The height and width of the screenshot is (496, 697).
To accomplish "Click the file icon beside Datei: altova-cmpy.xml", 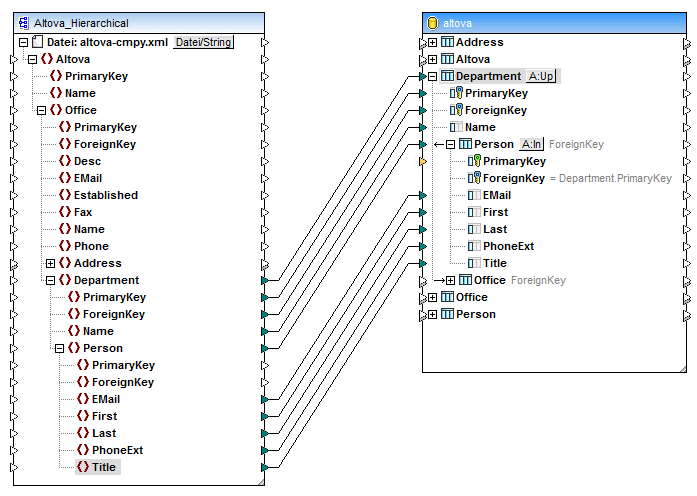I will (x=38, y=42).
